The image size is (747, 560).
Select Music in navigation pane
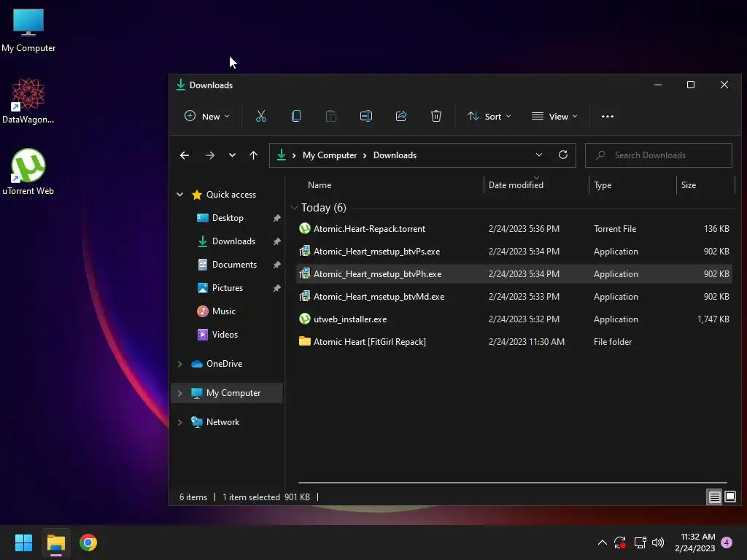[223, 311]
